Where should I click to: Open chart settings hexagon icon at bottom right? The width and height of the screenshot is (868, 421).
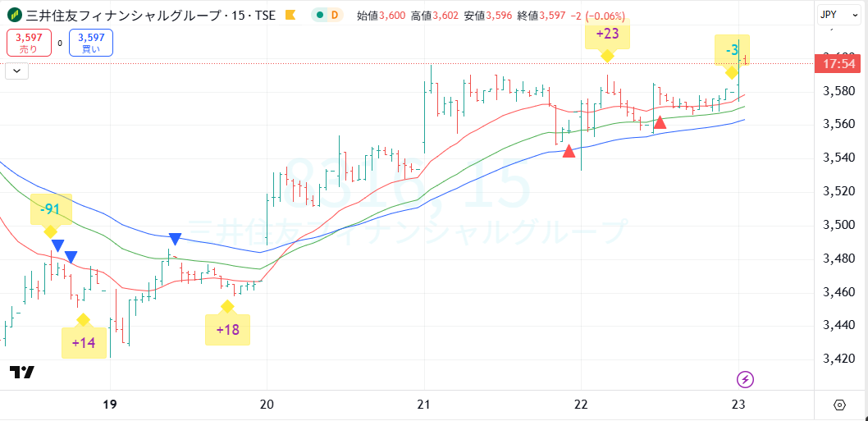(x=839, y=405)
